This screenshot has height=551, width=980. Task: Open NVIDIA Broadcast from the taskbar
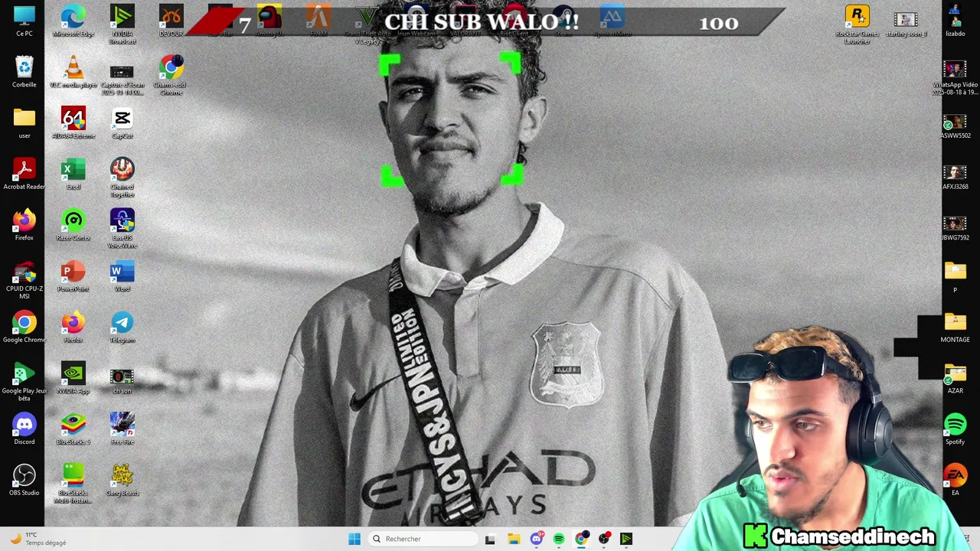[x=626, y=539]
